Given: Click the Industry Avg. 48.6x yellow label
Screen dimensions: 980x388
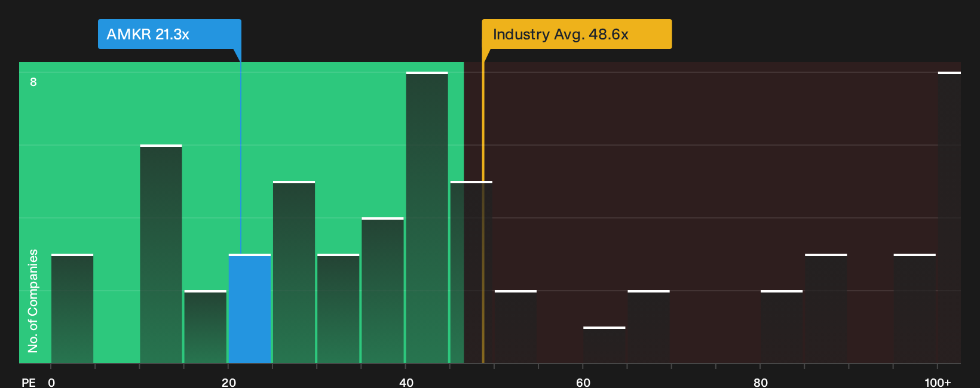Looking at the screenshot, I should [x=577, y=34].
